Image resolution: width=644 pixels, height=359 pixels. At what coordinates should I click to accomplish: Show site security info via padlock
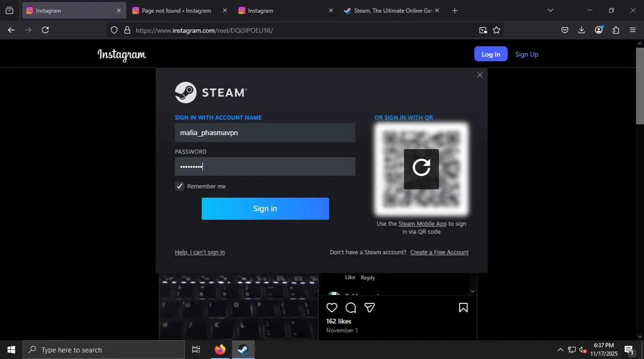point(127,30)
